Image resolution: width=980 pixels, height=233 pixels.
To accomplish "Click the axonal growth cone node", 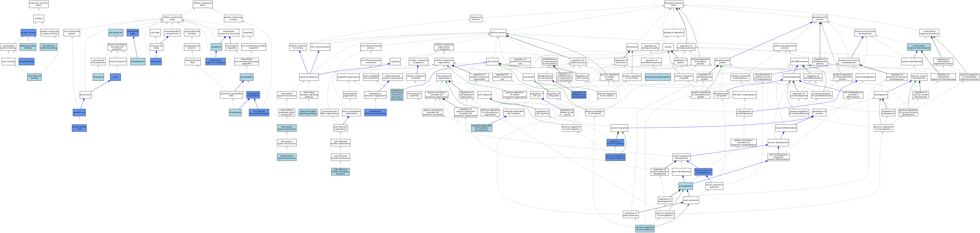I will pos(79,128).
